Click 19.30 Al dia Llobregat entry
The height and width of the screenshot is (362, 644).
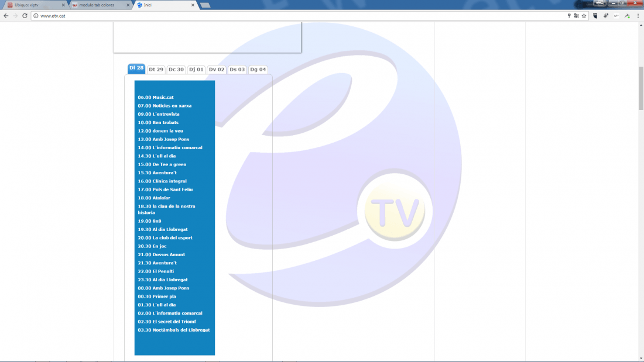163,229
